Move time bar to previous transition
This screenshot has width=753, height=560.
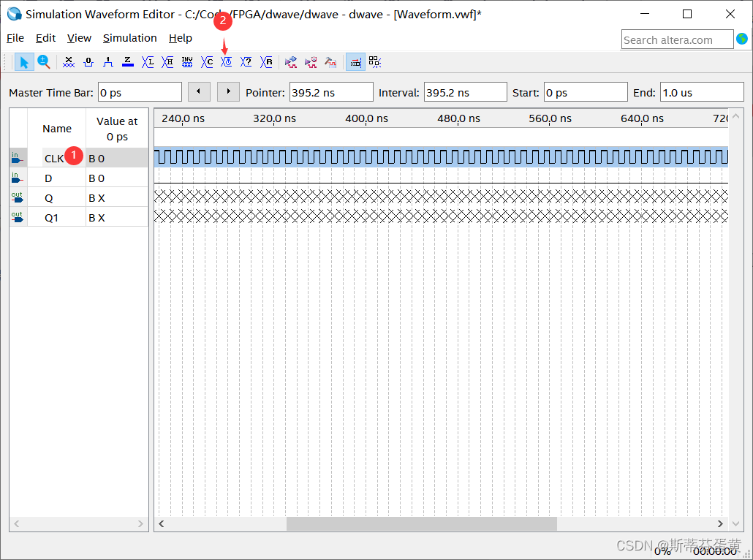[x=199, y=91]
